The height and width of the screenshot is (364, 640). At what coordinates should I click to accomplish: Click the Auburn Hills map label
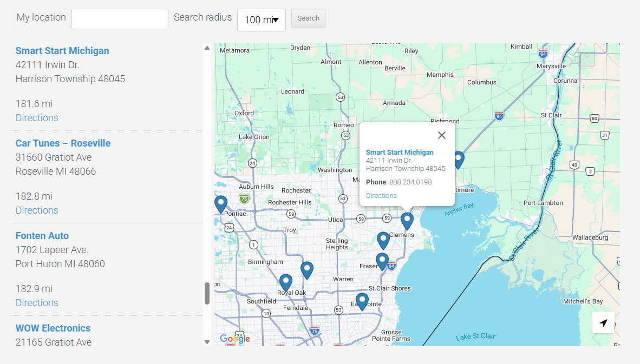point(256,187)
